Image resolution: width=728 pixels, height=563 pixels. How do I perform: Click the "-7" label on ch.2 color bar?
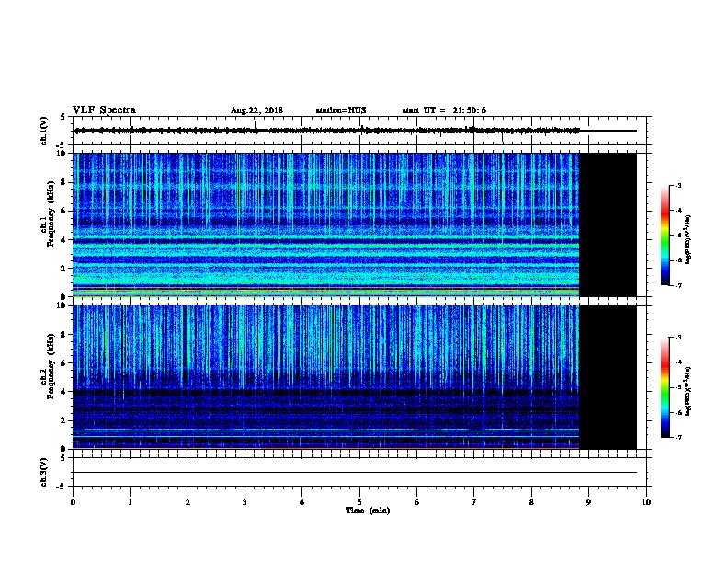tap(678, 438)
